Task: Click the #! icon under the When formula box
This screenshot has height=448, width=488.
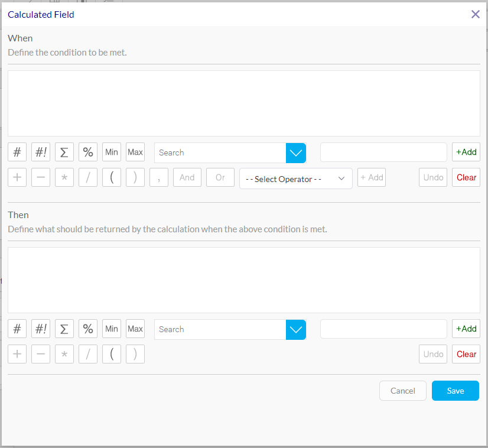Action: point(40,152)
